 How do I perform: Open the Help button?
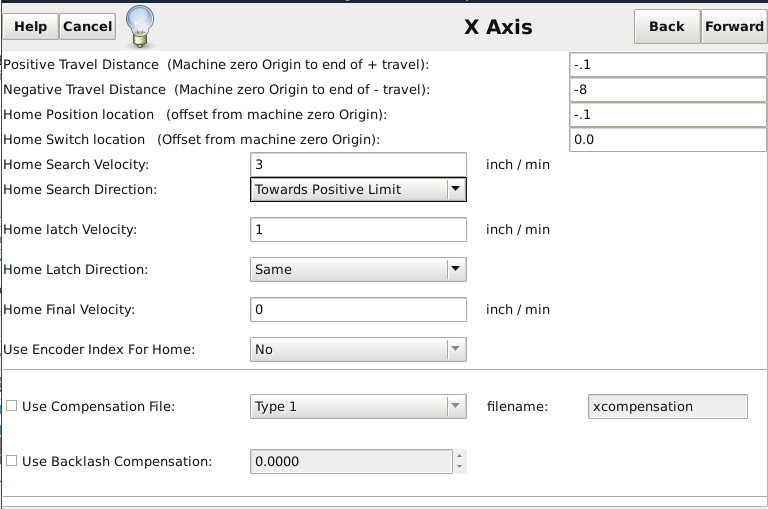30,26
